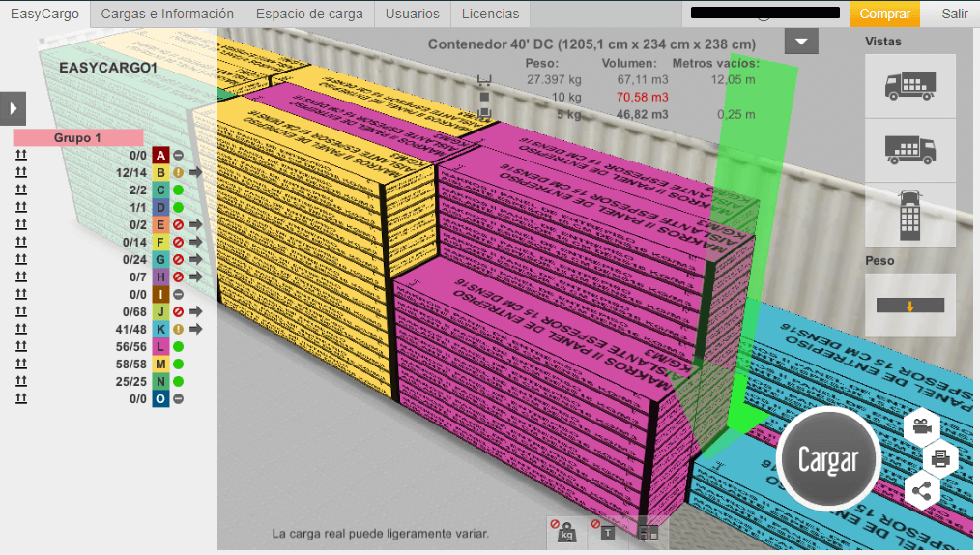The width and height of the screenshot is (980, 555).
Task: Share the load plan
Action: (922, 491)
